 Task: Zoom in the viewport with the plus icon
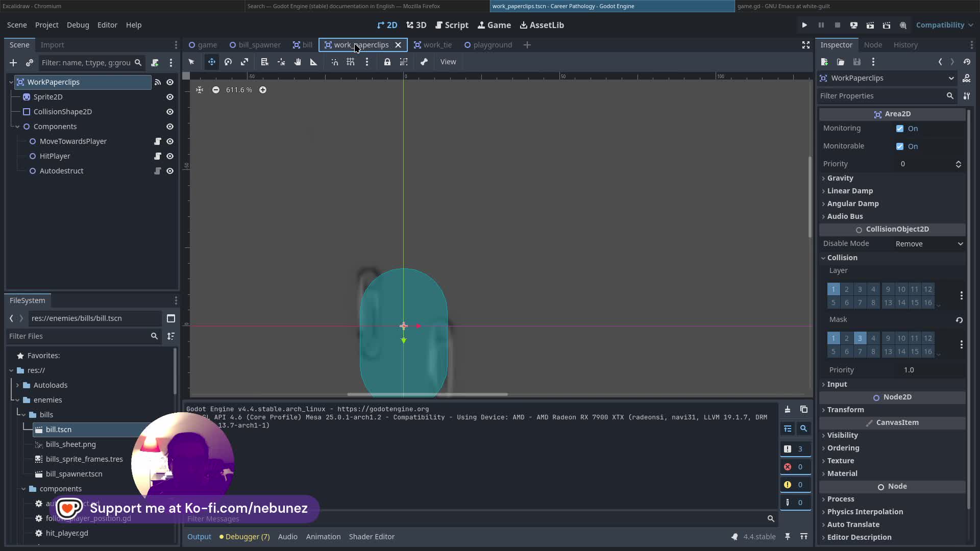[x=263, y=90]
